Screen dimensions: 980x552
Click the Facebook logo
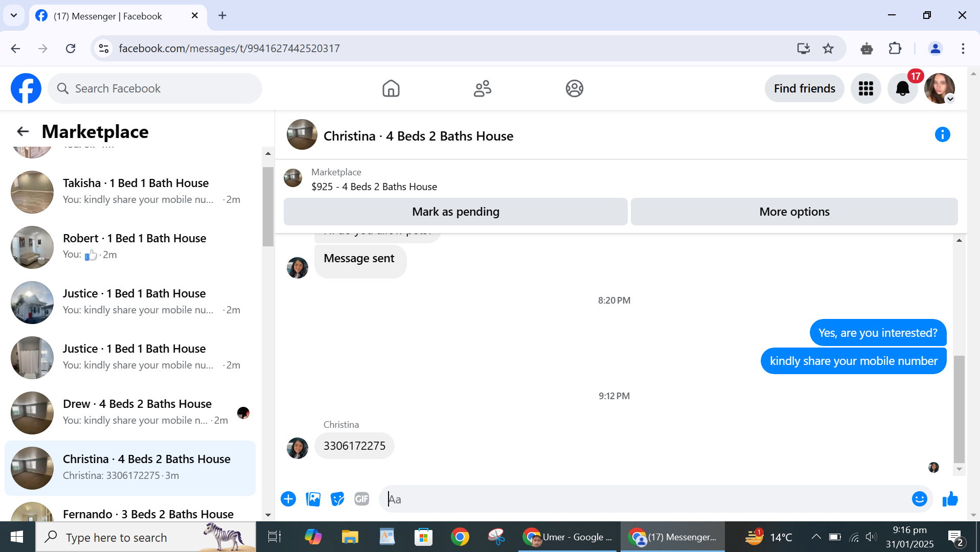point(26,88)
